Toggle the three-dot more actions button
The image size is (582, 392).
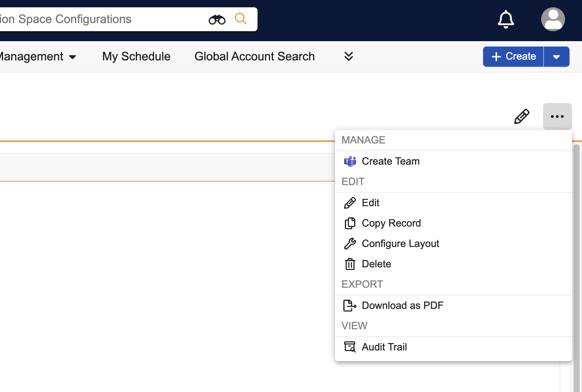(x=557, y=117)
